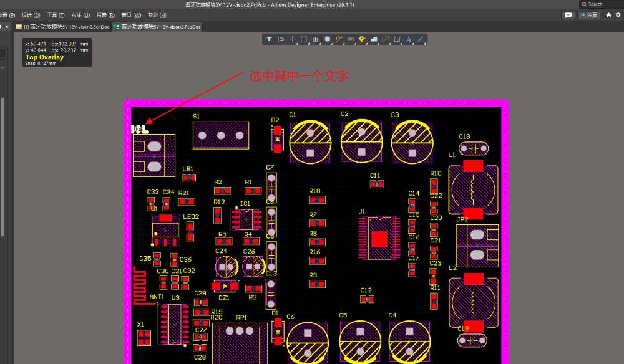
Task: Open the snapping objects magnet tool
Action: (x=281, y=39)
